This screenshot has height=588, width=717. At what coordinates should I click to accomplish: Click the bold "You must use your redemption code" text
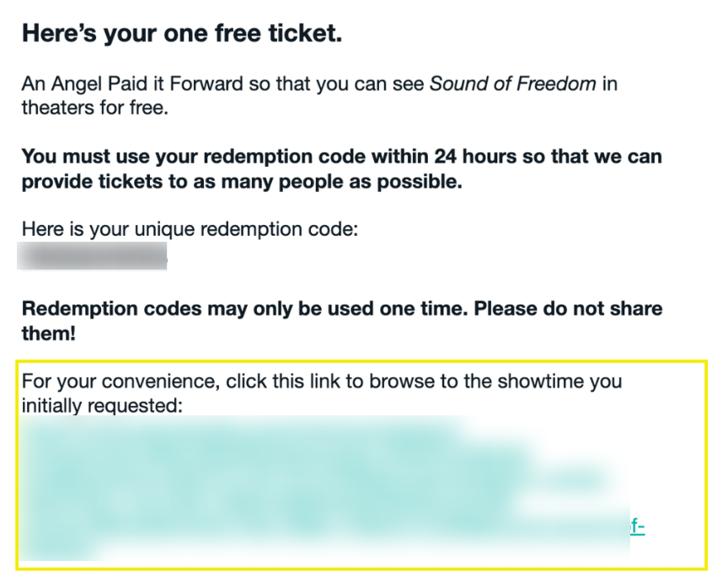(x=194, y=157)
